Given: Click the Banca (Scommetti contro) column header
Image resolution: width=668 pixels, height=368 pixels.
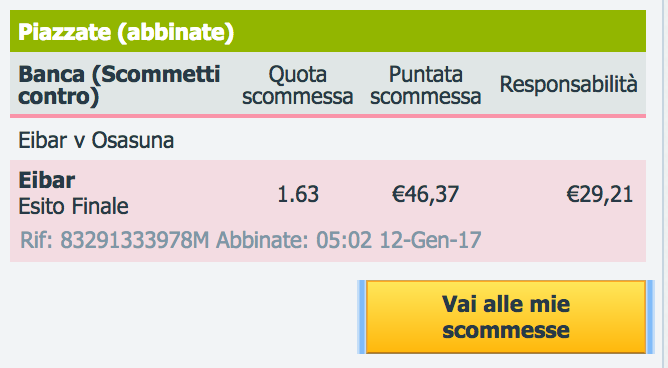Looking at the screenshot, I should pyautogui.click(x=119, y=85).
